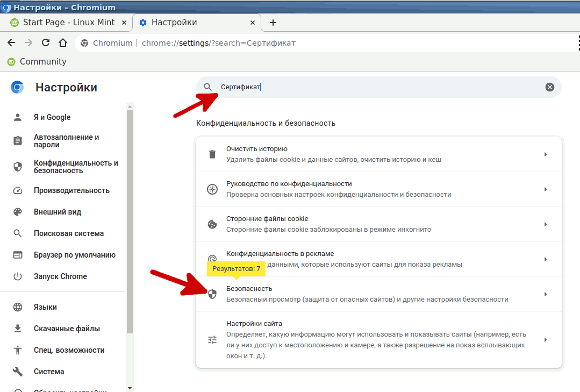The width and height of the screenshot is (580, 392).
Task: Open the Безопасность settings row
Action: pos(379,294)
